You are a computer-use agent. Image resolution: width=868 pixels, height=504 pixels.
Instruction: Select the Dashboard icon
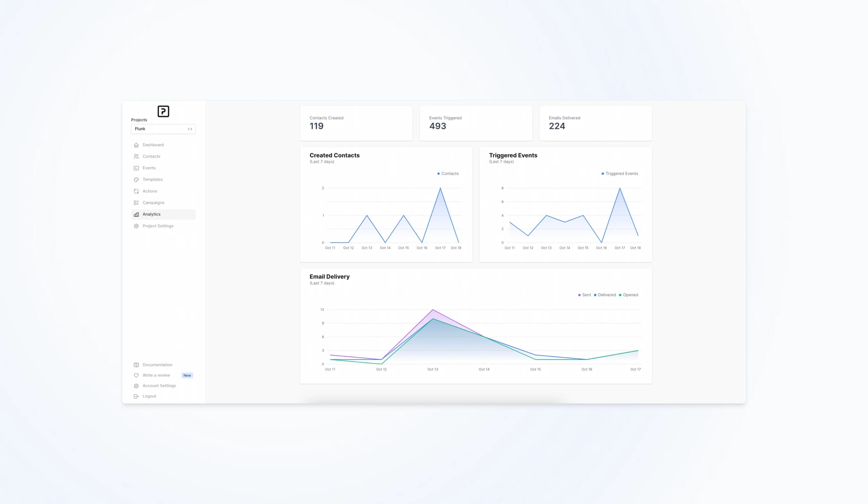(136, 144)
